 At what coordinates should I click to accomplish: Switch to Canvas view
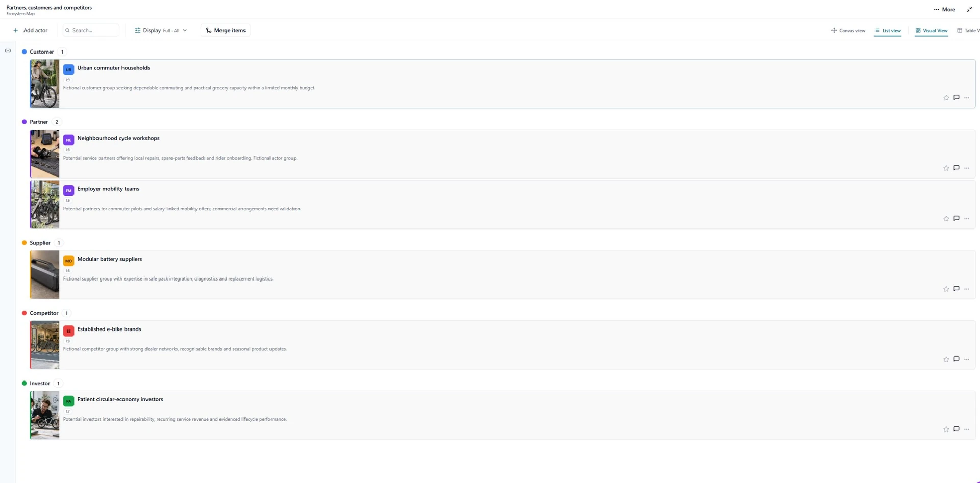pos(848,31)
